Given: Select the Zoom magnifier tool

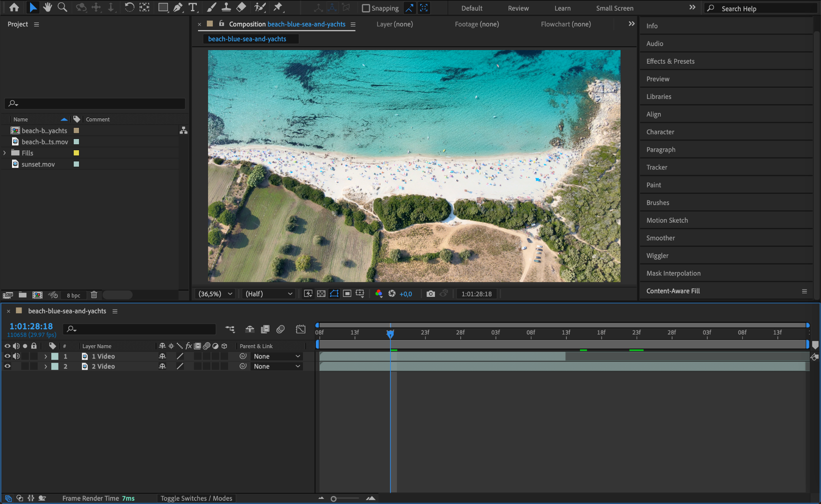Looking at the screenshot, I should coord(62,7).
